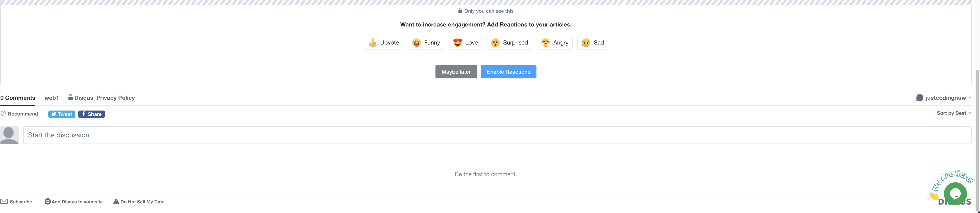Choose the Love heart-eyes reaction
Image resolution: width=980 pixels, height=213 pixels.
point(465,43)
